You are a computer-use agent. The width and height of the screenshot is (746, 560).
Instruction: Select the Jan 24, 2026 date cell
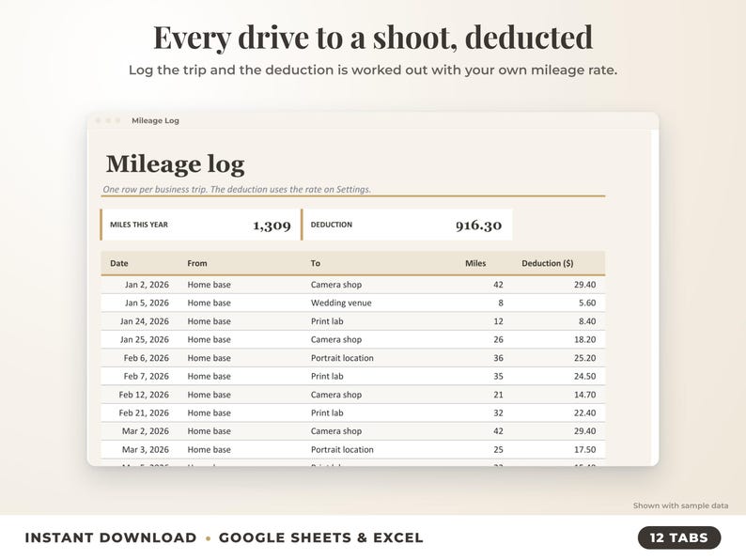pyautogui.click(x=144, y=321)
